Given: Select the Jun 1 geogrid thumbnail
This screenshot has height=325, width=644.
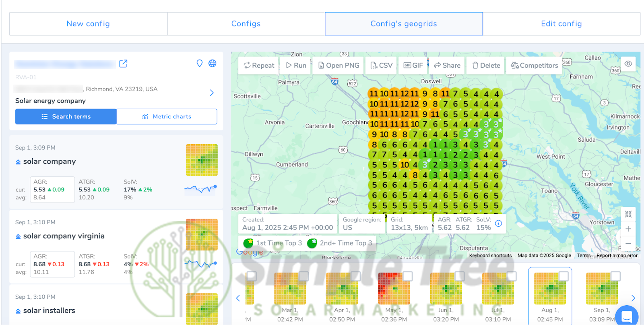Looking at the screenshot, I should (x=446, y=288).
